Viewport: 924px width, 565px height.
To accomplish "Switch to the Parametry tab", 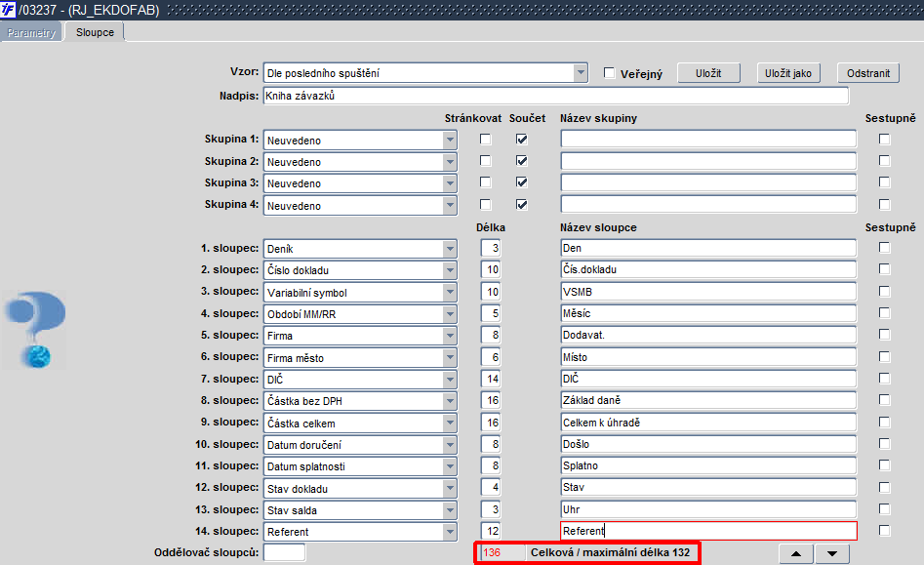I will (30, 32).
